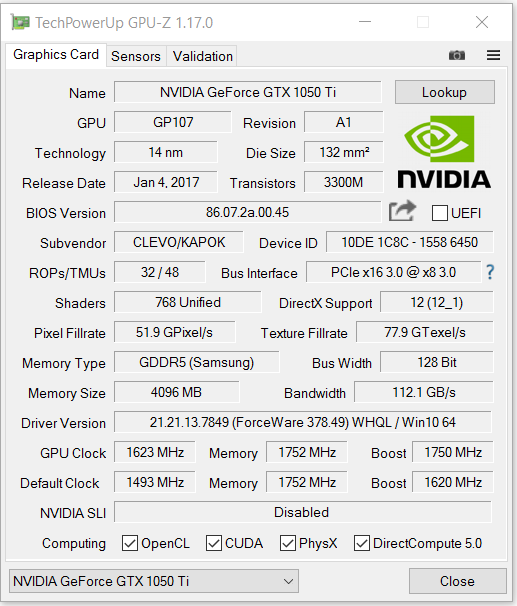Click the NVIDIA logo
The width and height of the screenshot is (517, 606).
(444, 152)
